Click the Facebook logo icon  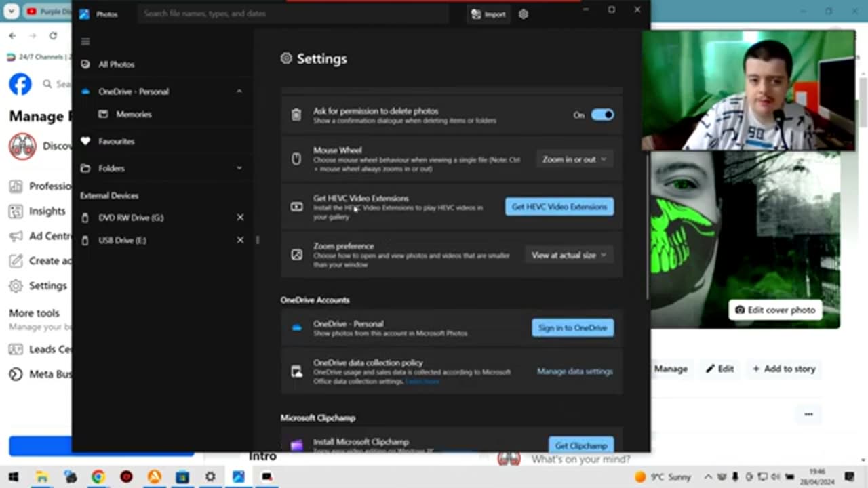[x=20, y=84]
